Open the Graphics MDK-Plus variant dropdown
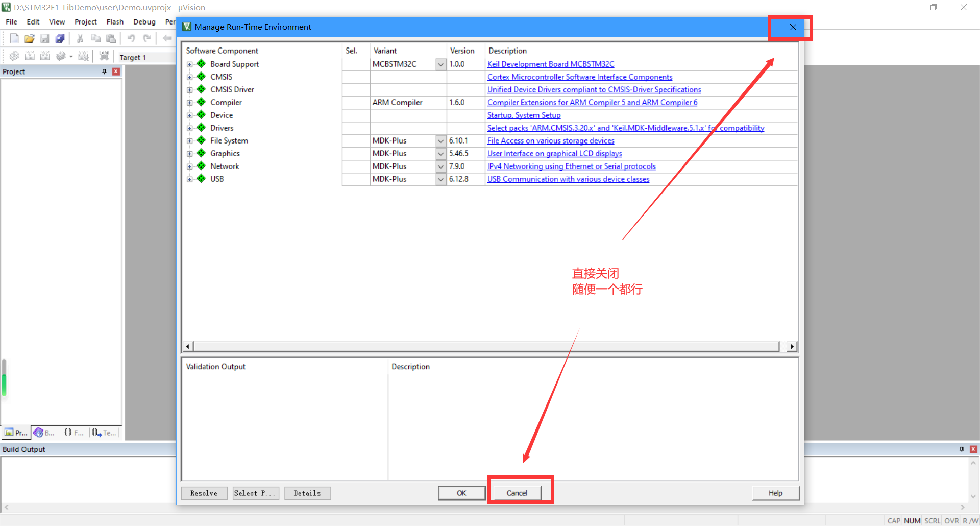 tap(441, 154)
